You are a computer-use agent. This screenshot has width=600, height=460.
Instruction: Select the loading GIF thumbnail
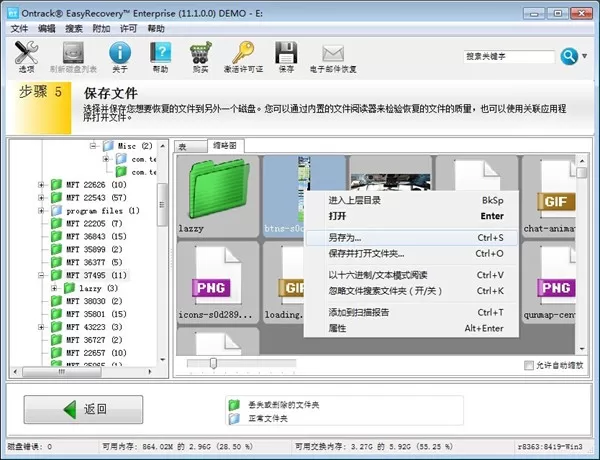(284, 282)
